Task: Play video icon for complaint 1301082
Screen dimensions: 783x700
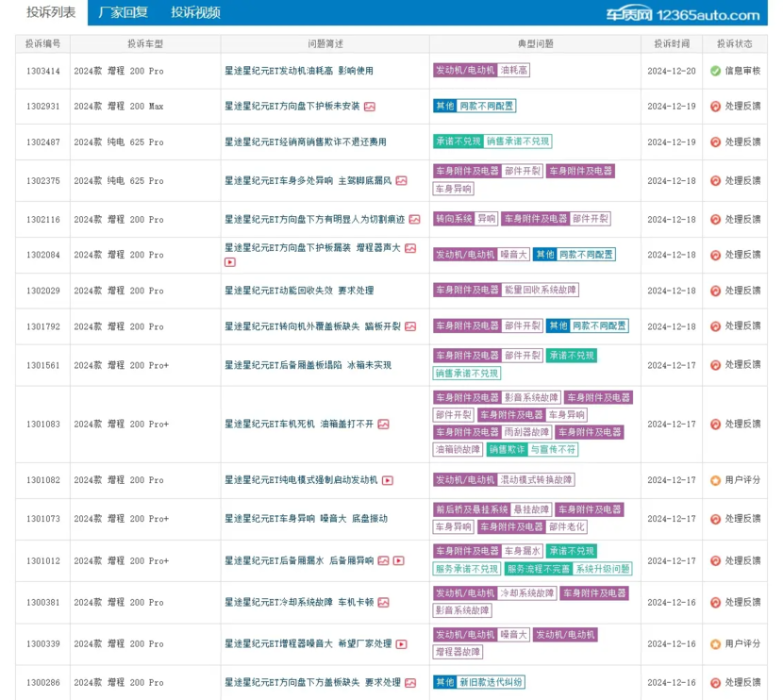Action: pos(388,480)
